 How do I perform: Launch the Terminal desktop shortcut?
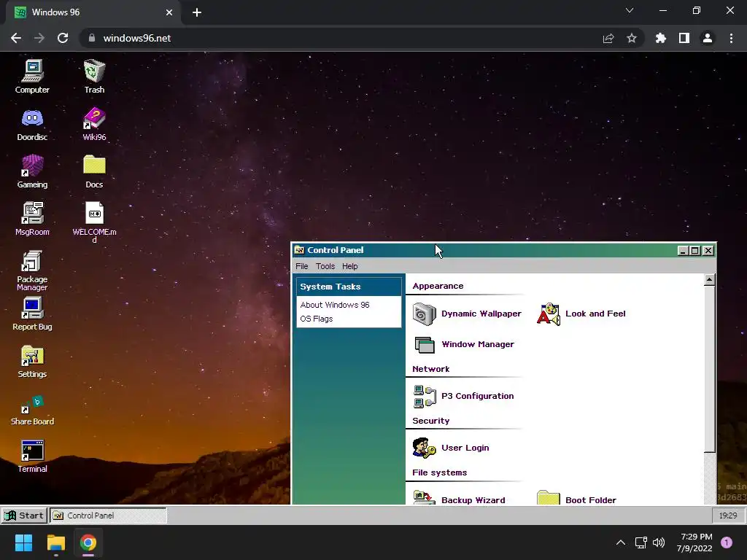click(32, 456)
